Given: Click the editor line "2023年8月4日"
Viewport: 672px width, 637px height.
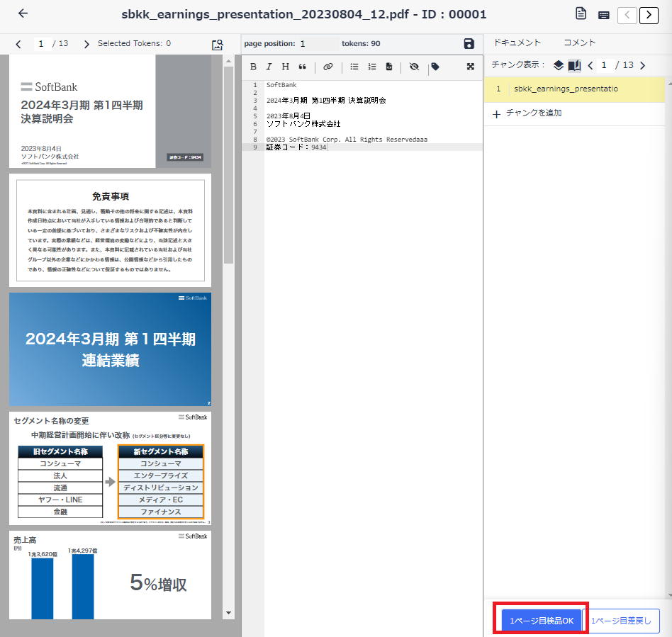Looking at the screenshot, I should [288, 116].
